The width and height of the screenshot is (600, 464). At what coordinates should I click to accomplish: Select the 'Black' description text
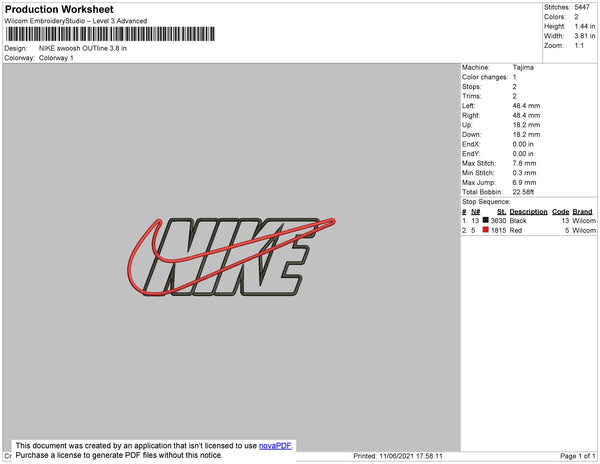[x=518, y=221]
